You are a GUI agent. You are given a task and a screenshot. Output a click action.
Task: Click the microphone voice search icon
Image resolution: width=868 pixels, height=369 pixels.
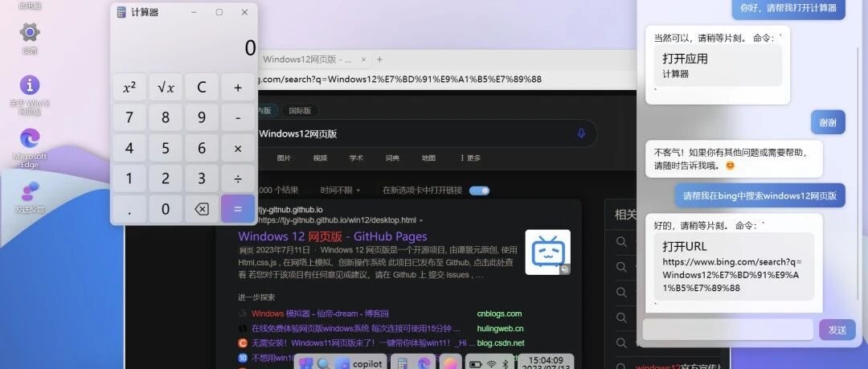pyautogui.click(x=581, y=133)
